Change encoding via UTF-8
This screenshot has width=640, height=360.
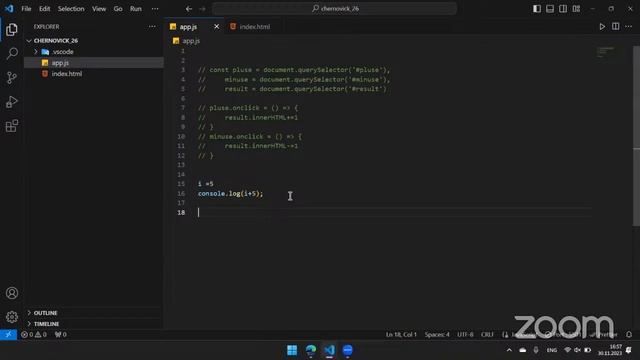[465, 335]
